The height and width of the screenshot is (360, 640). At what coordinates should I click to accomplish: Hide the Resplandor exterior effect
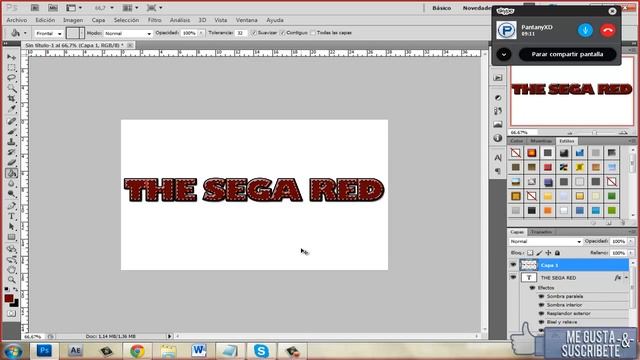click(541, 313)
